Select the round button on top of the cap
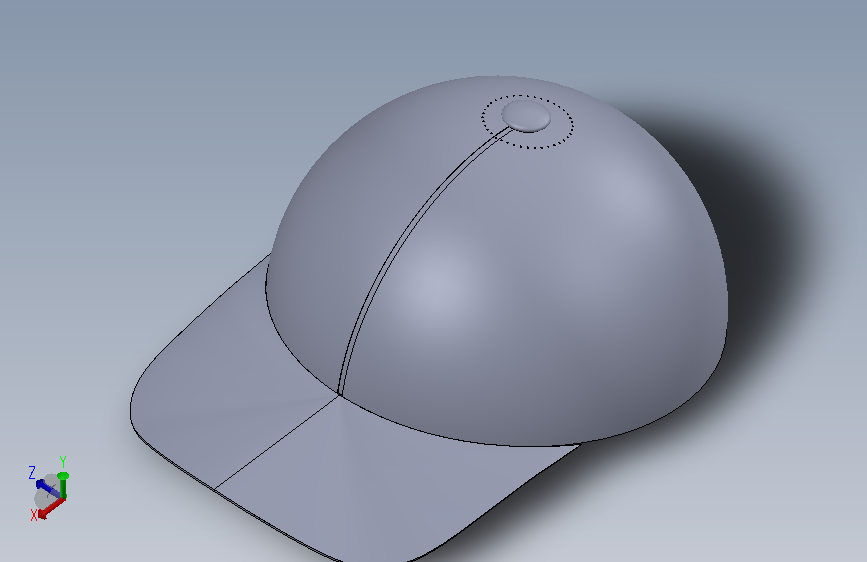 [526, 116]
